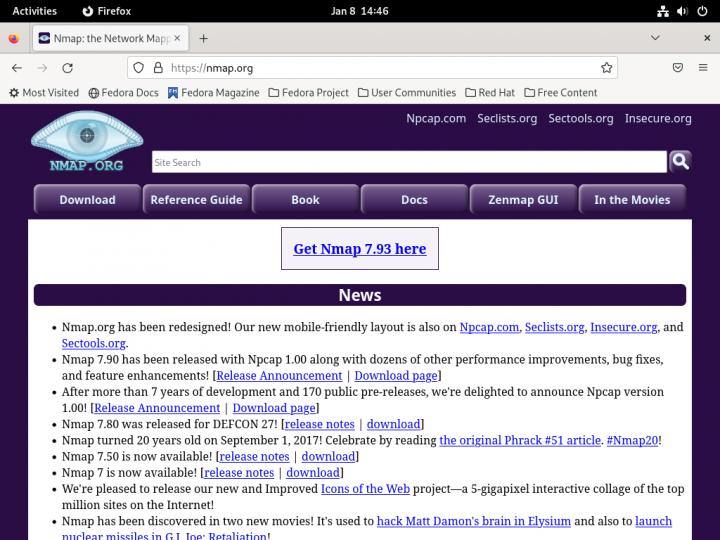Go back using the browser back arrow

click(17, 68)
